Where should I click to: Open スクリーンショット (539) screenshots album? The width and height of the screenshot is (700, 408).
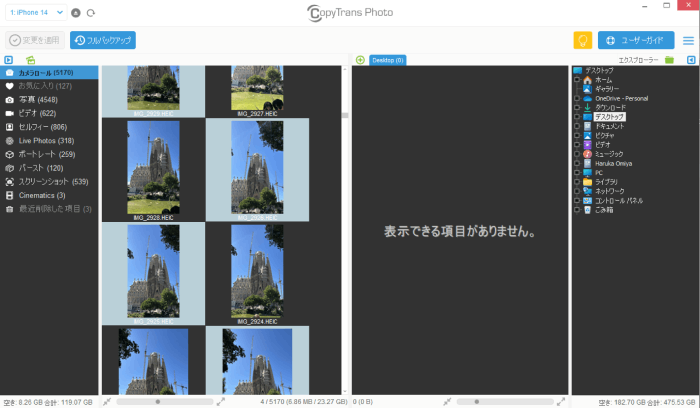[49, 182]
